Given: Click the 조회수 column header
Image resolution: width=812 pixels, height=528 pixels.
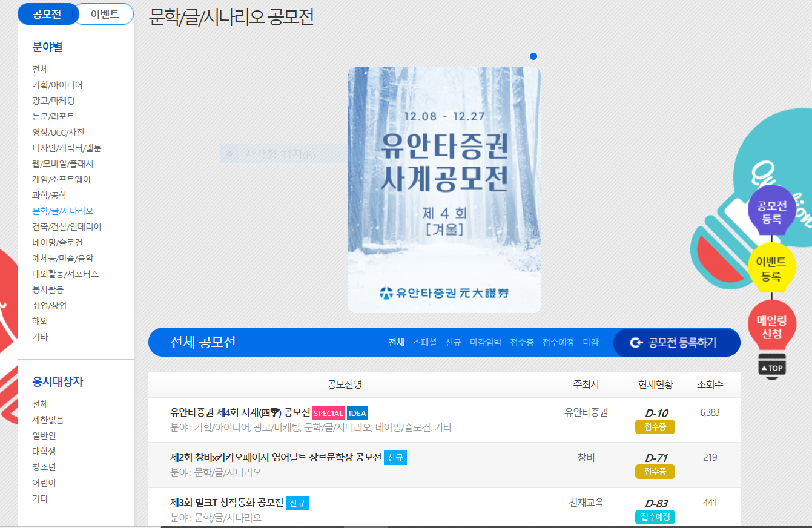Looking at the screenshot, I should (710, 384).
